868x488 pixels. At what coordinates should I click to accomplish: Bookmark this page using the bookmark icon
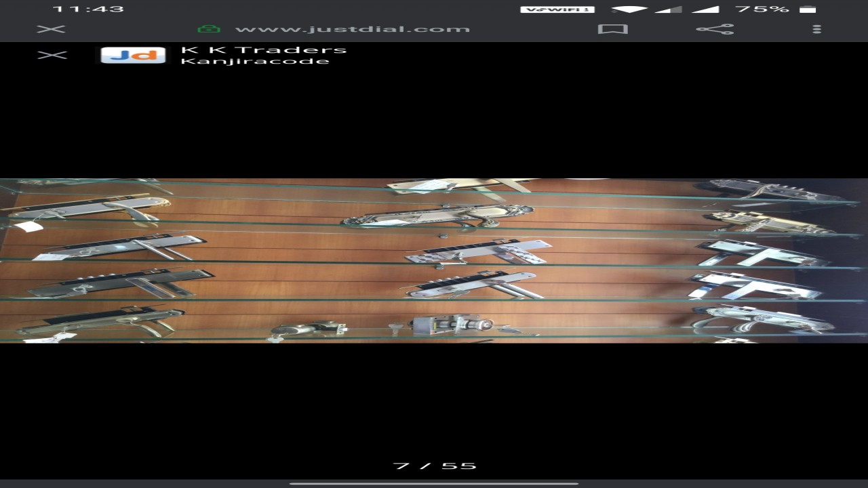(612, 29)
